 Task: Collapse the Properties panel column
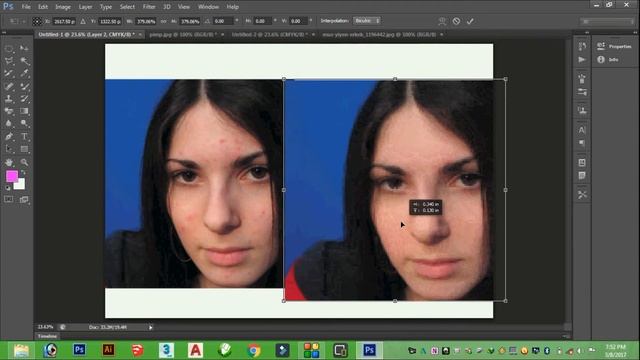click(x=636, y=32)
